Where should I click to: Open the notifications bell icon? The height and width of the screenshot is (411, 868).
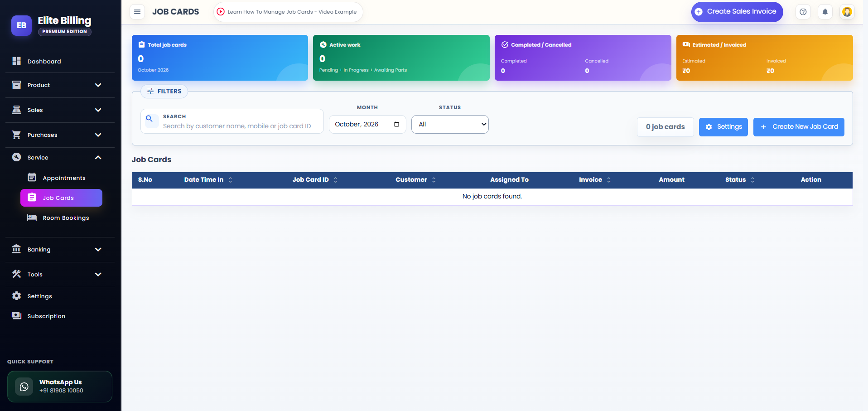coord(825,12)
